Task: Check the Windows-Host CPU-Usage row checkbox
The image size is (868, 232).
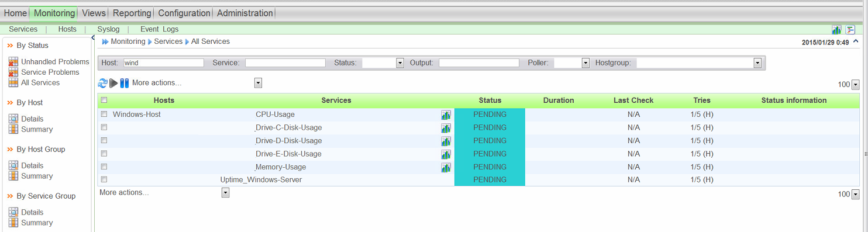Action: [104, 115]
